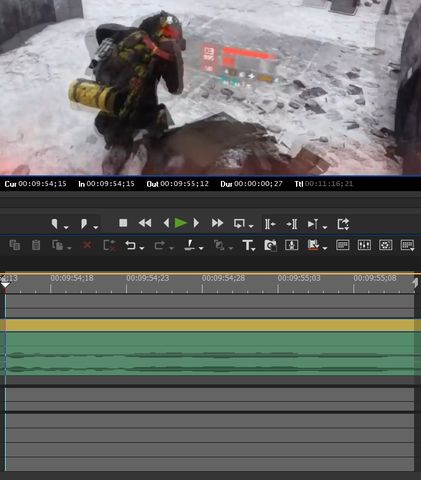This screenshot has width=421, height=480.
Task: Click ruler at timecode 00:09:55;03
Action: coord(299,278)
